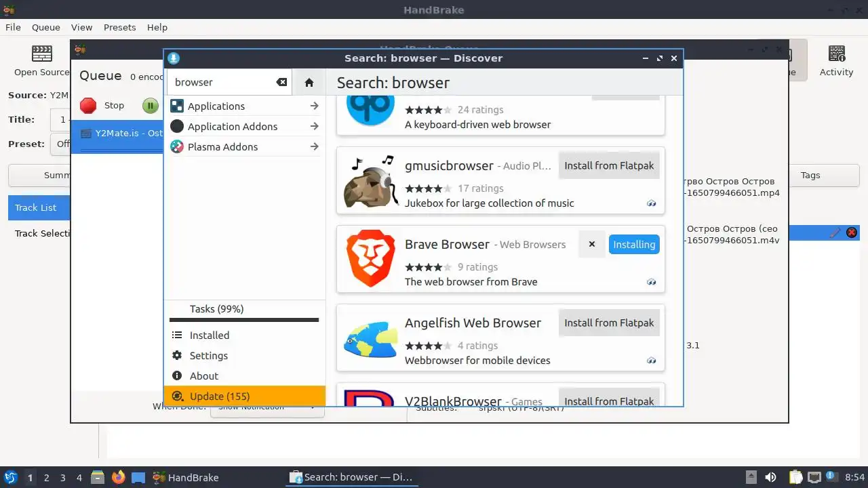Screen dimensions: 868x488
Task: Click the removable media eject tray icon
Action: pos(751,477)
